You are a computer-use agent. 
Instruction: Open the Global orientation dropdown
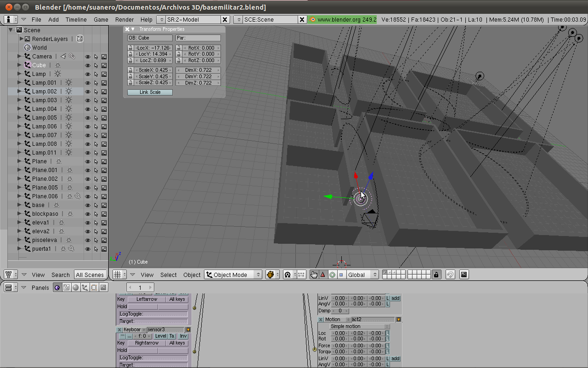coord(362,275)
